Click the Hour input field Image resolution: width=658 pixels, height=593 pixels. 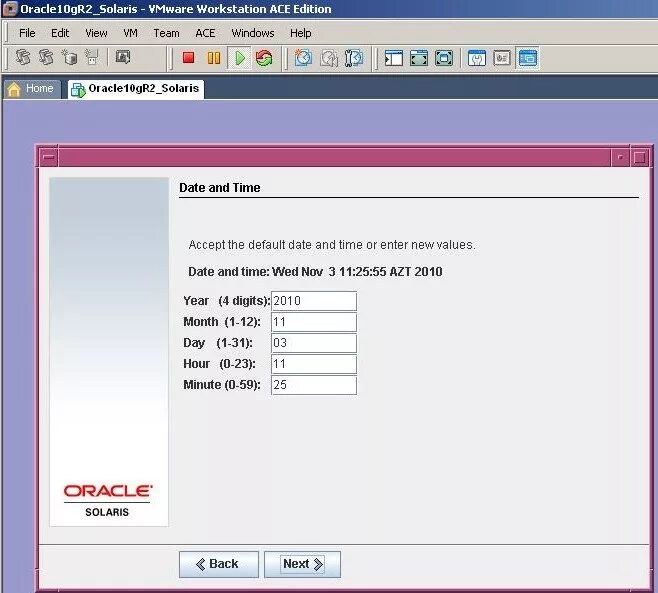(x=314, y=364)
